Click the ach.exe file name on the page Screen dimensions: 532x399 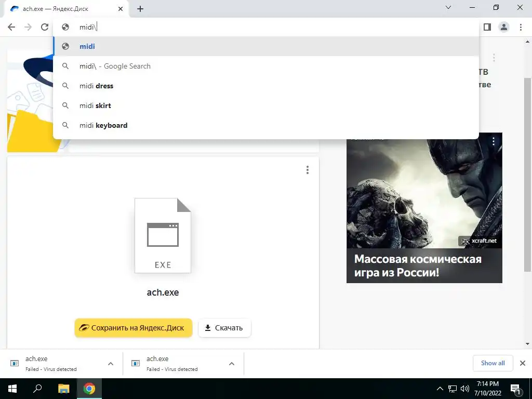163,292
